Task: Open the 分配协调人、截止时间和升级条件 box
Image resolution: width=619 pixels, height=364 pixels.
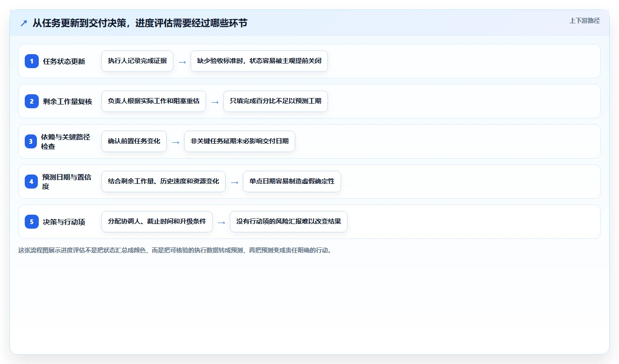Action: coord(157,222)
